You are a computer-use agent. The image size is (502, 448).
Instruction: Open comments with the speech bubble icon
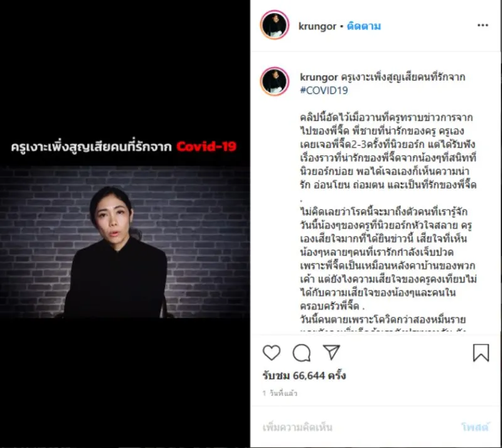tap(302, 353)
